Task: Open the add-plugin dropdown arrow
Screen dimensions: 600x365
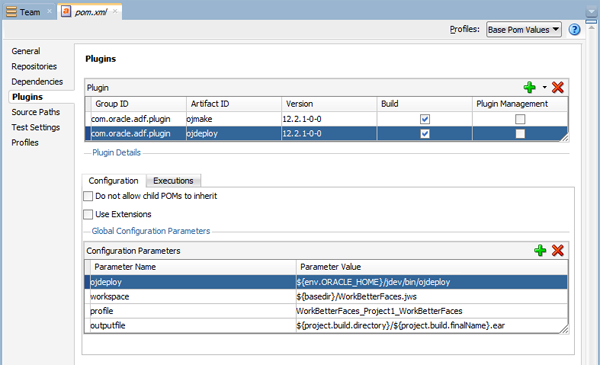Action: point(545,88)
